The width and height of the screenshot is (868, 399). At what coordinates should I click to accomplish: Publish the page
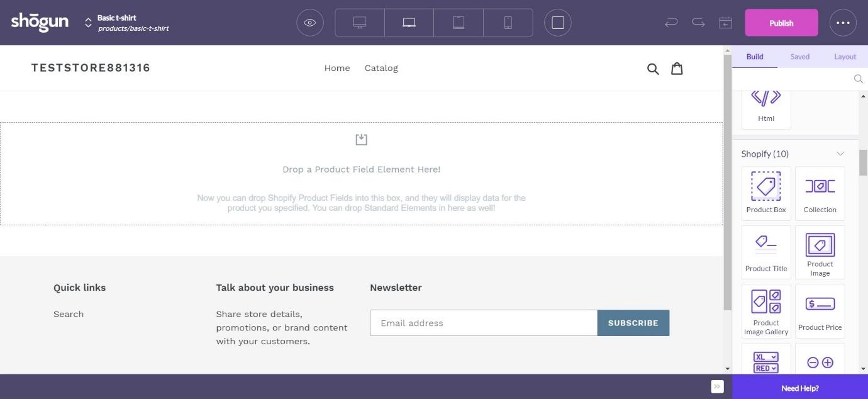tap(781, 23)
